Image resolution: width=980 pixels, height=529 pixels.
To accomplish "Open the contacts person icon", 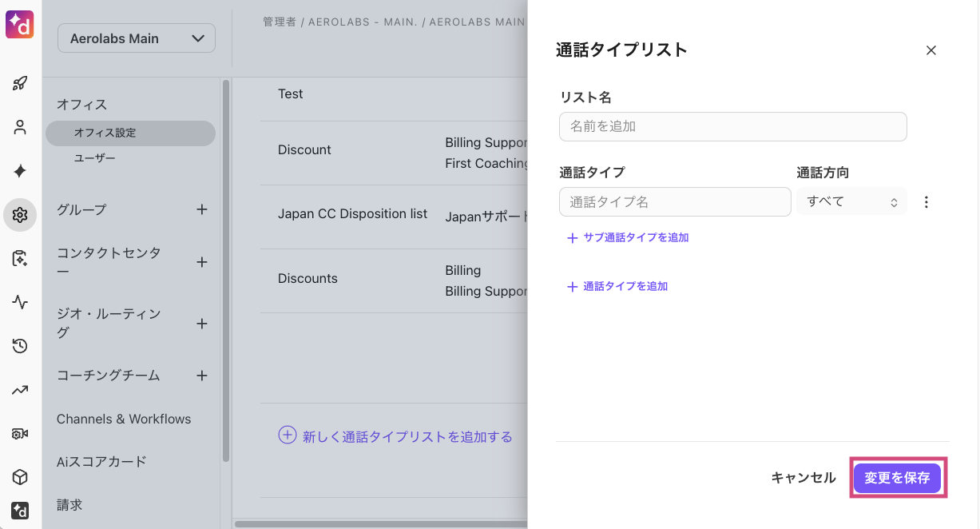I will point(19,126).
